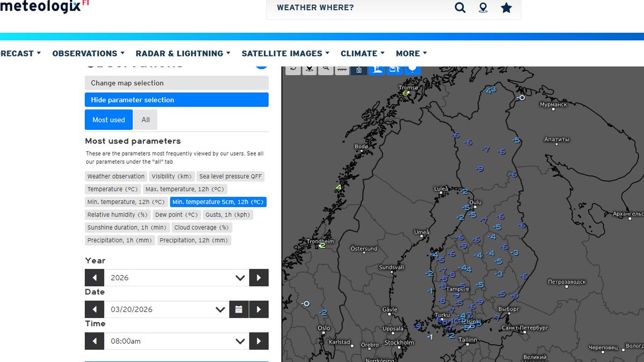
Task: Switch to the All parameters tab
Action: pyautogui.click(x=145, y=120)
